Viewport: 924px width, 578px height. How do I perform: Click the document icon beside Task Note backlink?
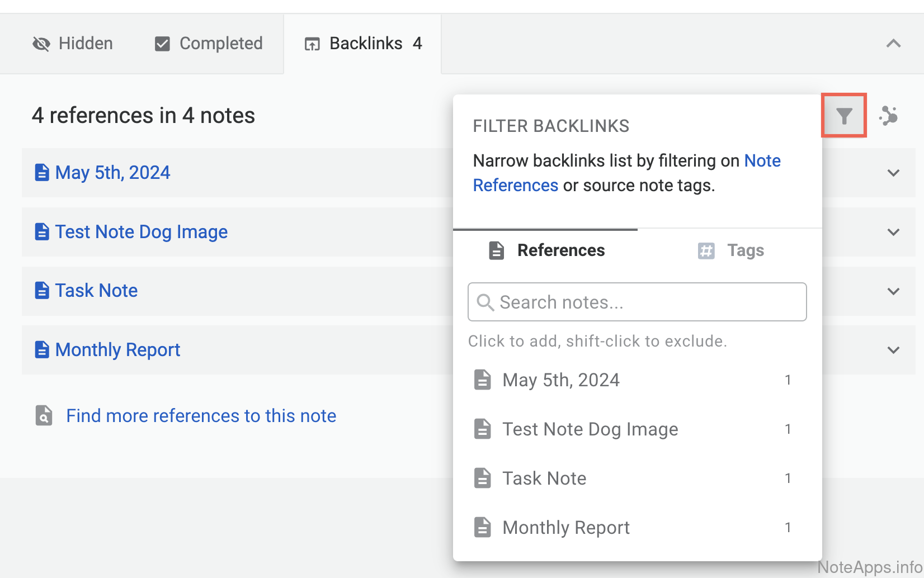coord(42,291)
